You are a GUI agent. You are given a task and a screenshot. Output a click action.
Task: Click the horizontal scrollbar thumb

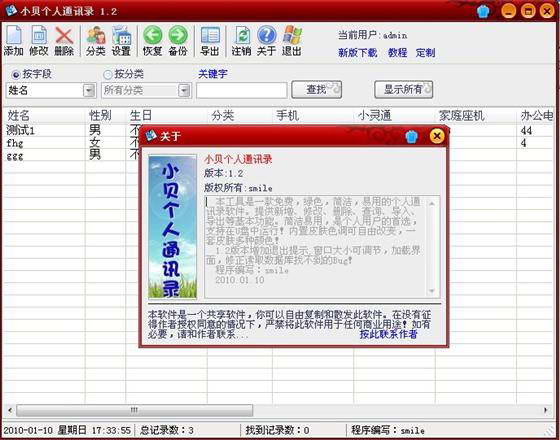point(135,410)
